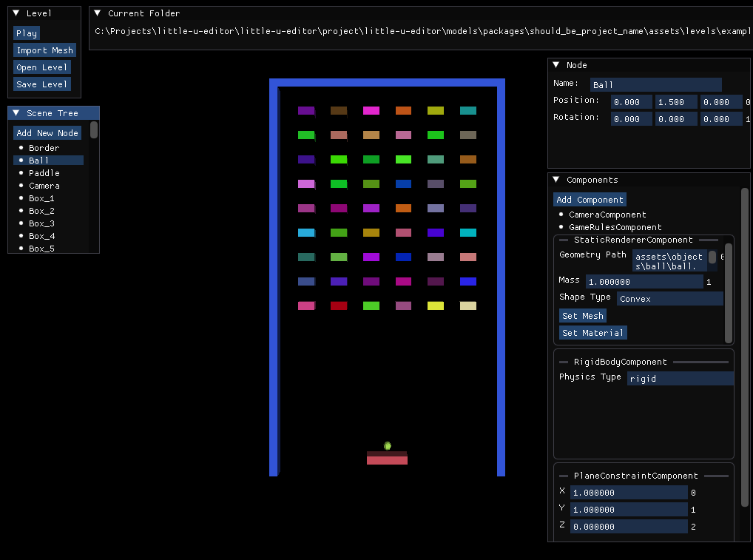
Task: Edit the Mass value field
Action: coord(644,282)
